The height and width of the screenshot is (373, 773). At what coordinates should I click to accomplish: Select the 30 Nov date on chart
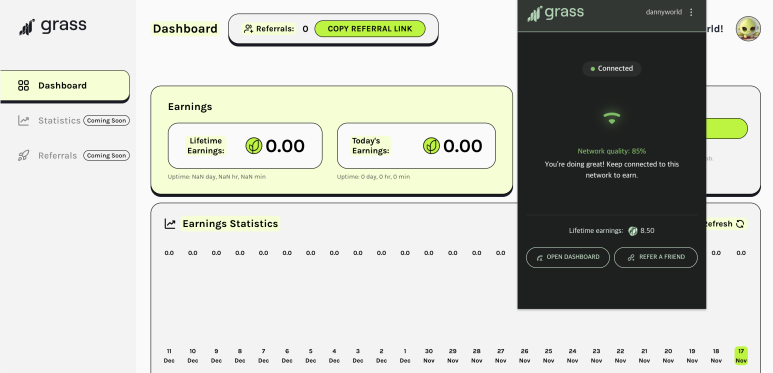pos(429,356)
